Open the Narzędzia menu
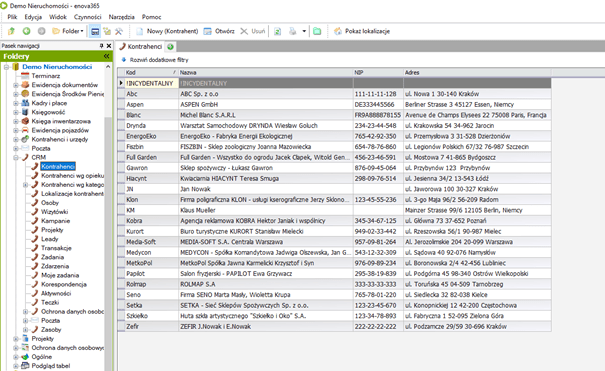This screenshot has height=371, width=605. pos(122,17)
